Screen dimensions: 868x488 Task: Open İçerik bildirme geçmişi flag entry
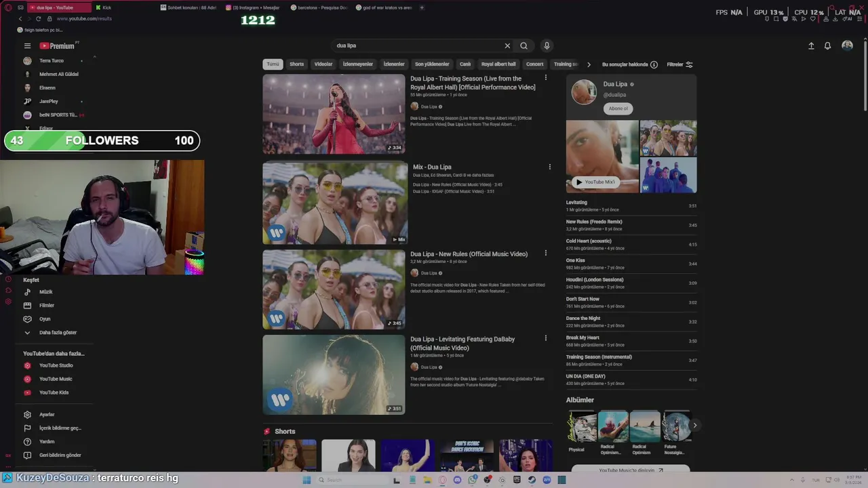60,428
